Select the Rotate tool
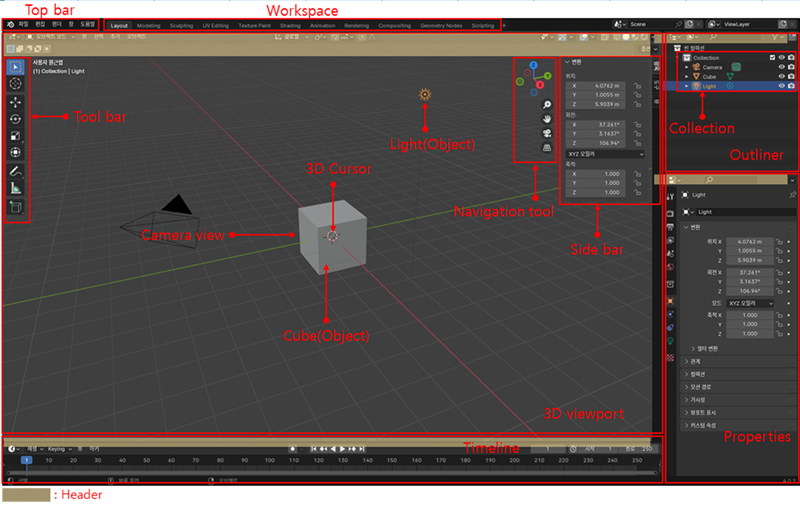This screenshot has height=505, width=800. (16, 118)
